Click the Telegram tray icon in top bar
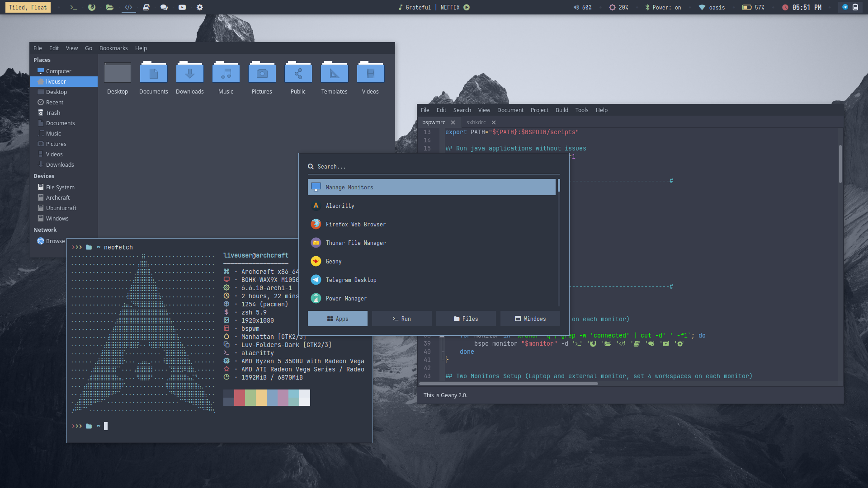This screenshot has height=488, width=868. tap(844, 7)
